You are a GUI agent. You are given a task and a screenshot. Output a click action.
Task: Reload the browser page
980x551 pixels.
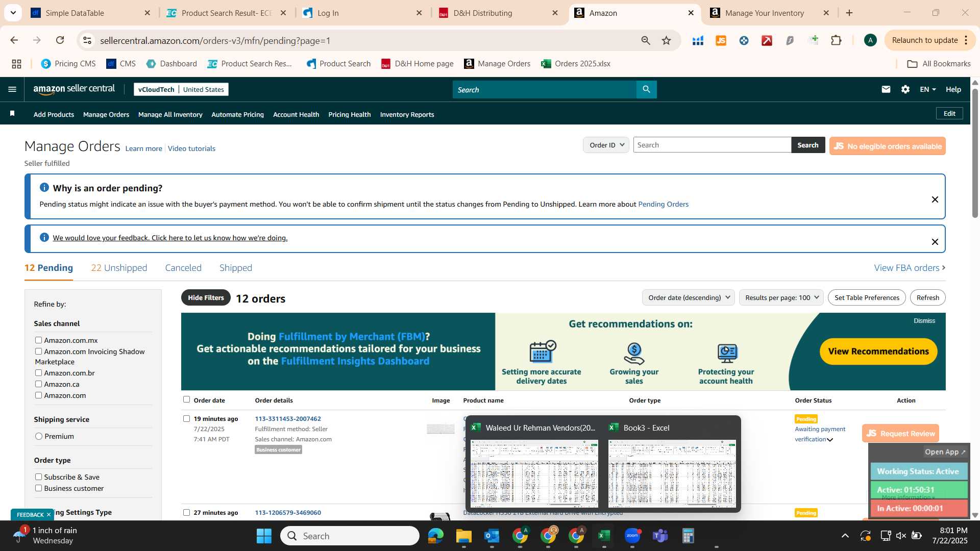[60, 40]
